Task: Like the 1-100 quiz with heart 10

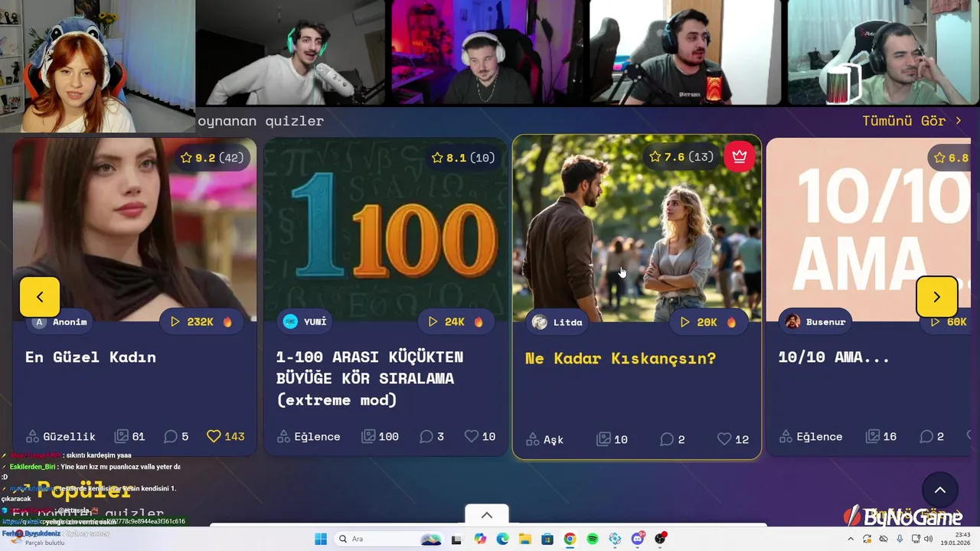Action: [480, 436]
